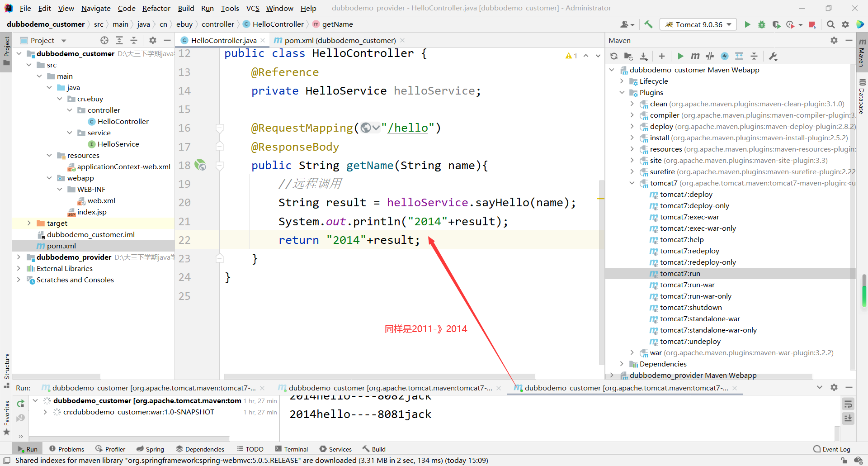Expand dubbodemo_provider project node
The height and width of the screenshot is (466, 868).
[x=19, y=257]
